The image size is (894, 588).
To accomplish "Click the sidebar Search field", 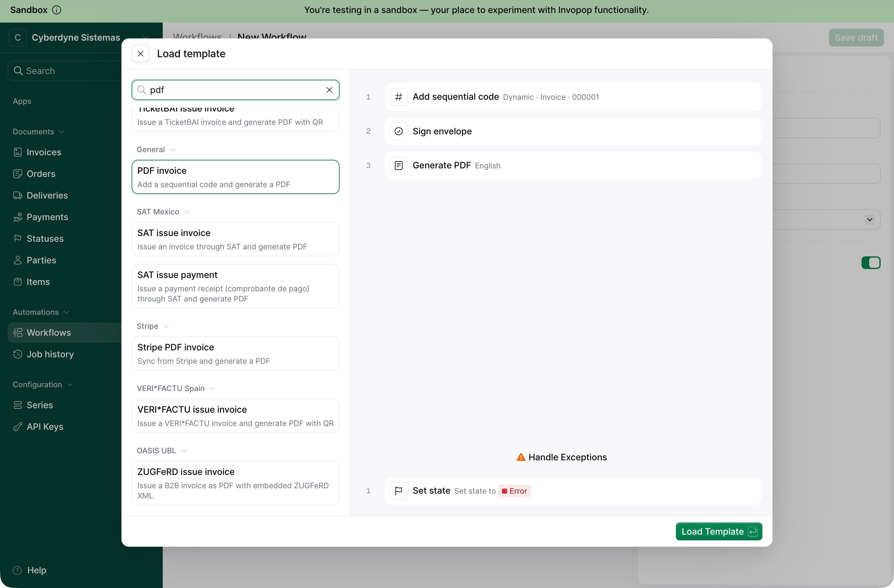I will coord(65,71).
